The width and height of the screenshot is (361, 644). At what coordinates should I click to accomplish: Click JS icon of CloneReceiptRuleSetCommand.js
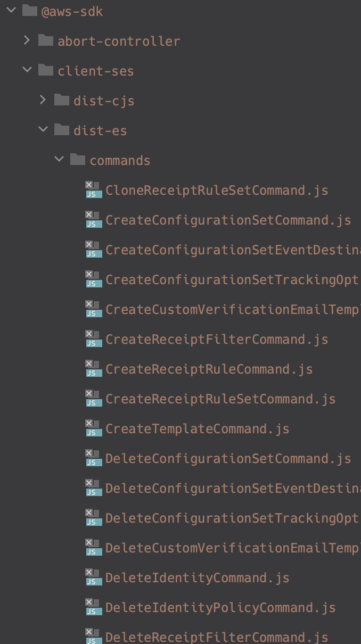[93, 190]
